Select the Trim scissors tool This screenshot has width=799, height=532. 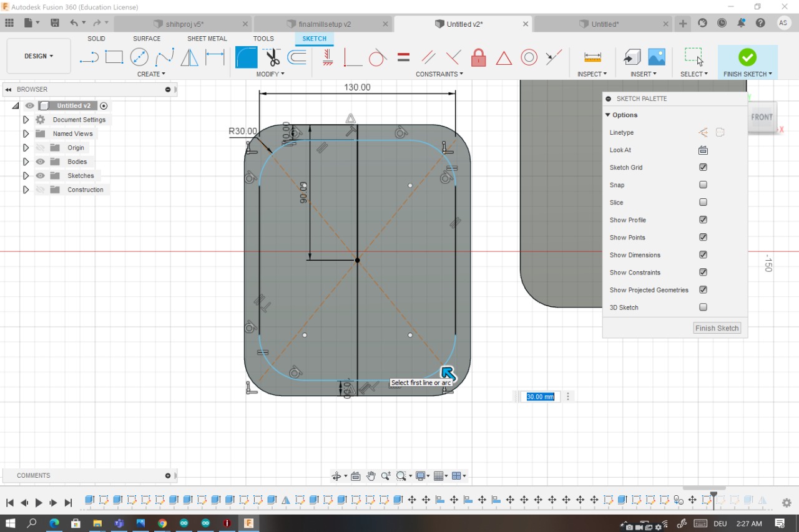point(272,58)
